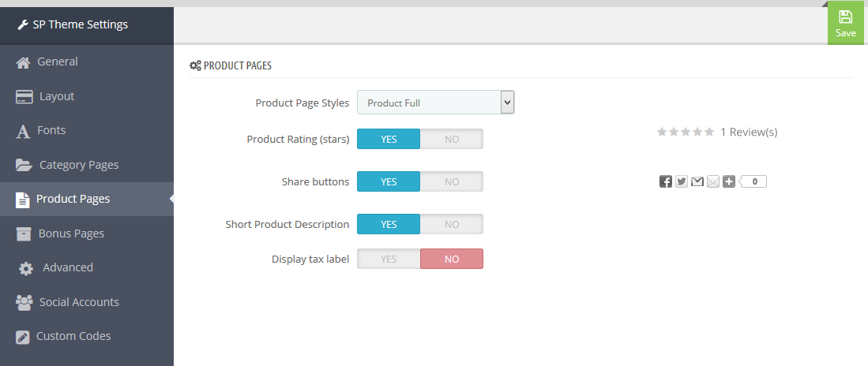Click the Custom Codes pencil icon
Viewport: 868px width, 366px height.
(23, 337)
